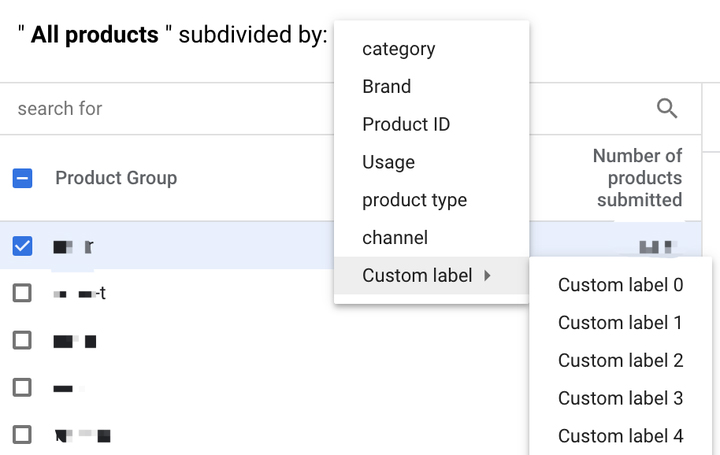Select Product ID subdivision option
Viewport: 720px width, 455px height.
(406, 125)
